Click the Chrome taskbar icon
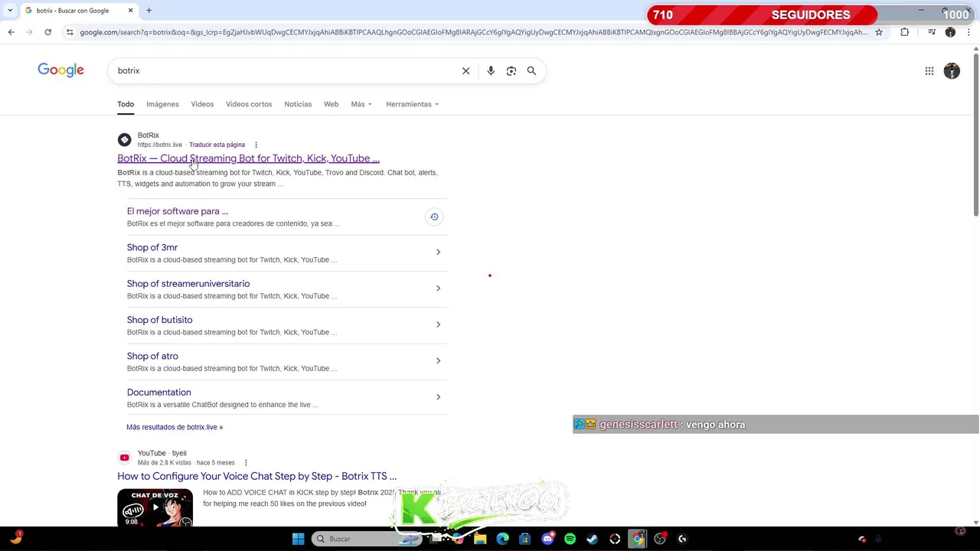This screenshot has height=551, width=980. (x=638, y=539)
